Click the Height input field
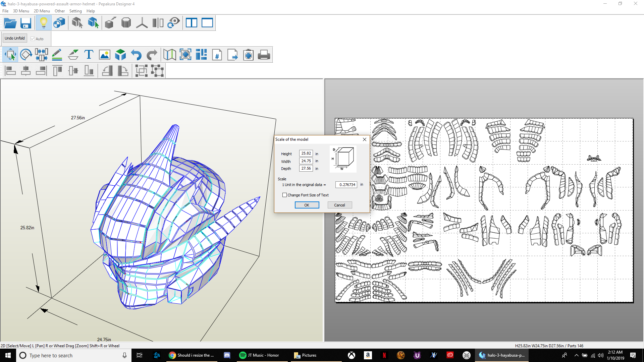 point(306,154)
